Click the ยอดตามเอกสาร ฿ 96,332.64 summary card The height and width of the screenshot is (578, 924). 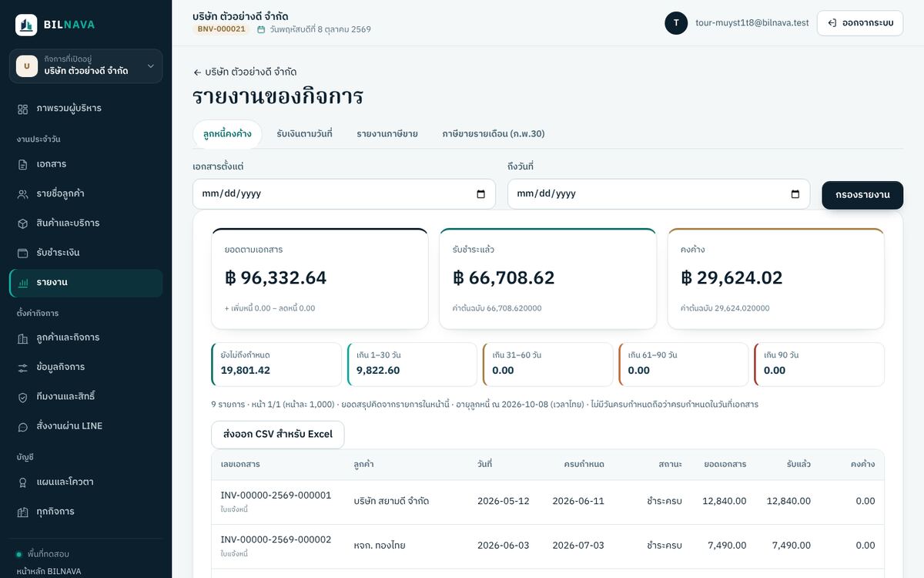pyautogui.click(x=320, y=279)
